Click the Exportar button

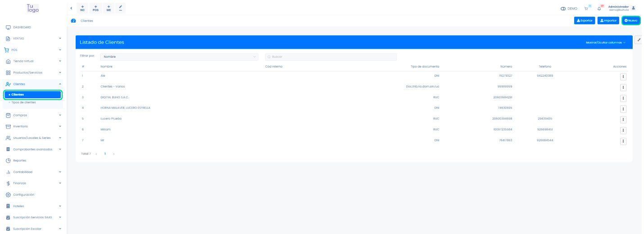pos(585,20)
